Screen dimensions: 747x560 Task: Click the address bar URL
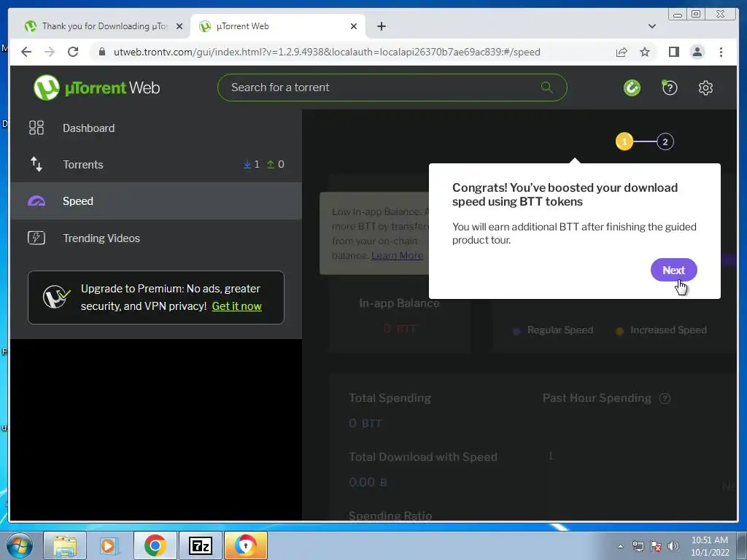tap(327, 52)
